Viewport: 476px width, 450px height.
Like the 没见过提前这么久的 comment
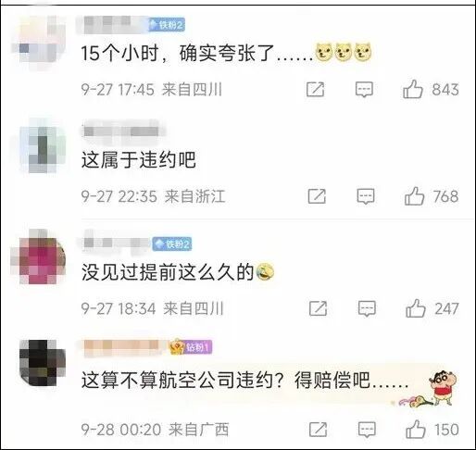[x=415, y=308]
